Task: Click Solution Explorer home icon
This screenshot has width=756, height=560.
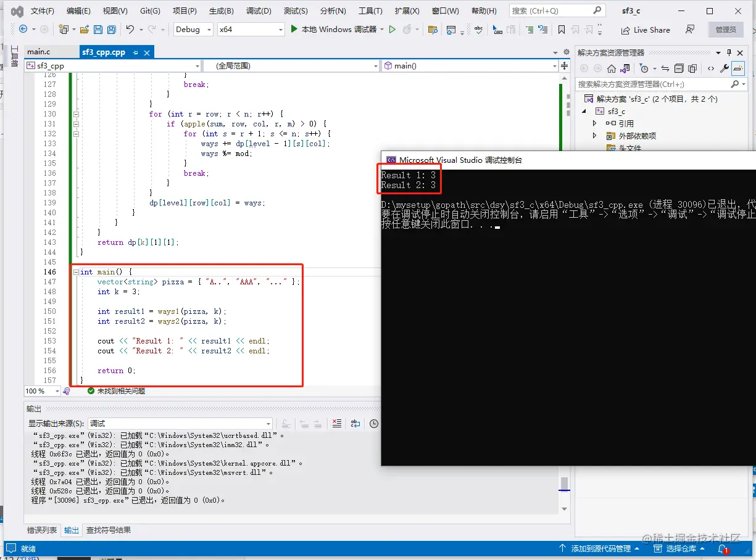Action: (612, 68)
